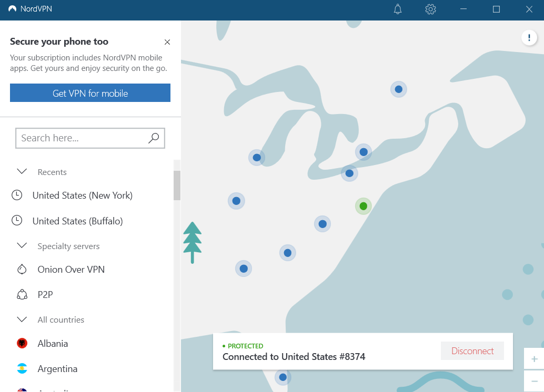Click clock icon beside Buffalo
Viewport: 544px width, 392px height.
(x=17, y=221)
